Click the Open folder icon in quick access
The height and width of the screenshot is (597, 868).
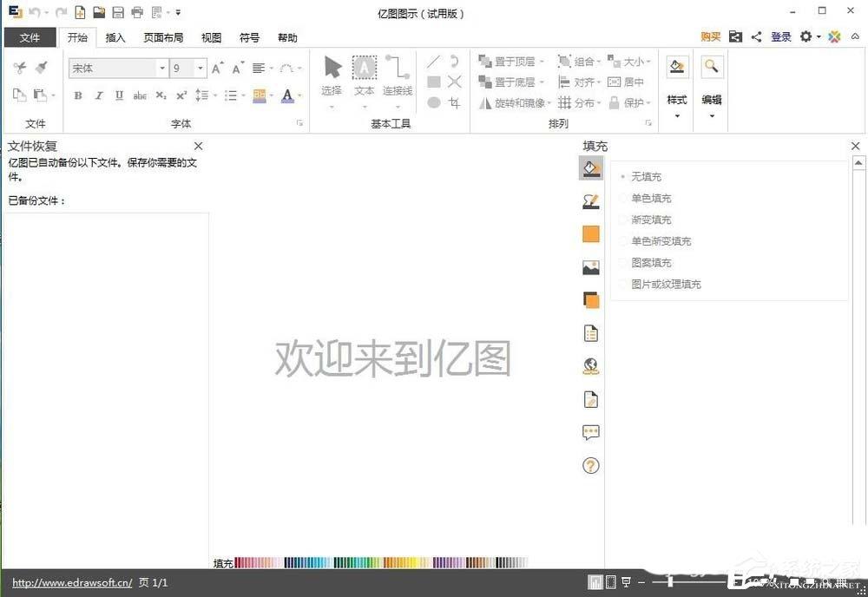(99, 12)
